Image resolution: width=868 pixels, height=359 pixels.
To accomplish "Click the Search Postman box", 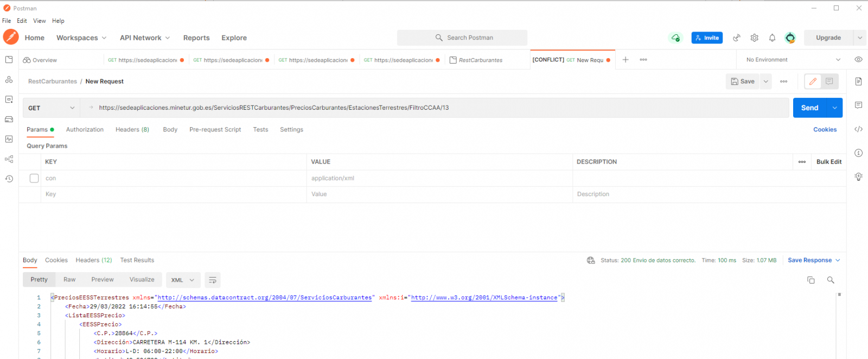I will click(462, 38).
